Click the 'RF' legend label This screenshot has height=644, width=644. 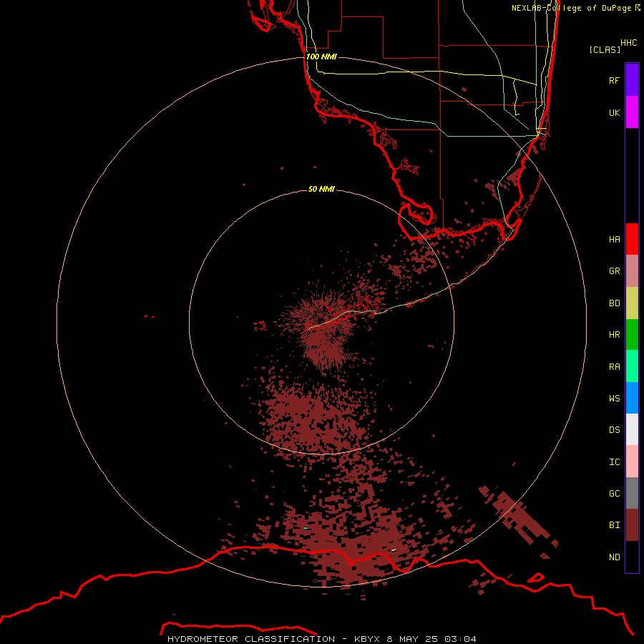(614, 81)
